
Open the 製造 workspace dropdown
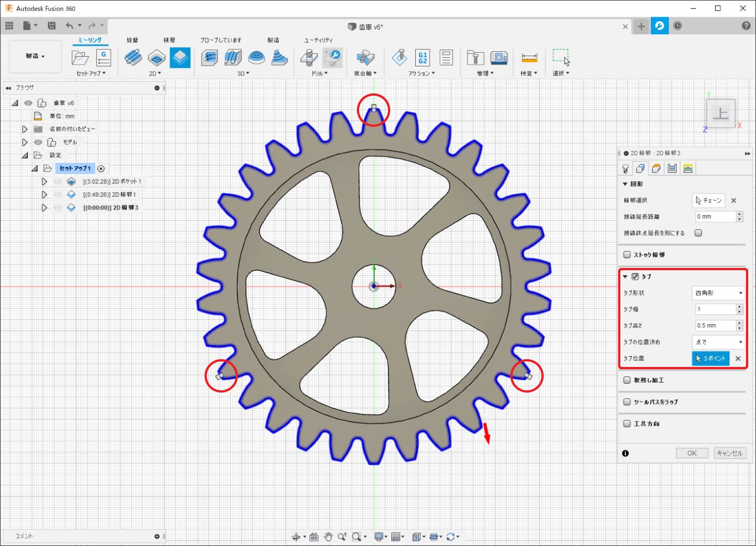35,56
